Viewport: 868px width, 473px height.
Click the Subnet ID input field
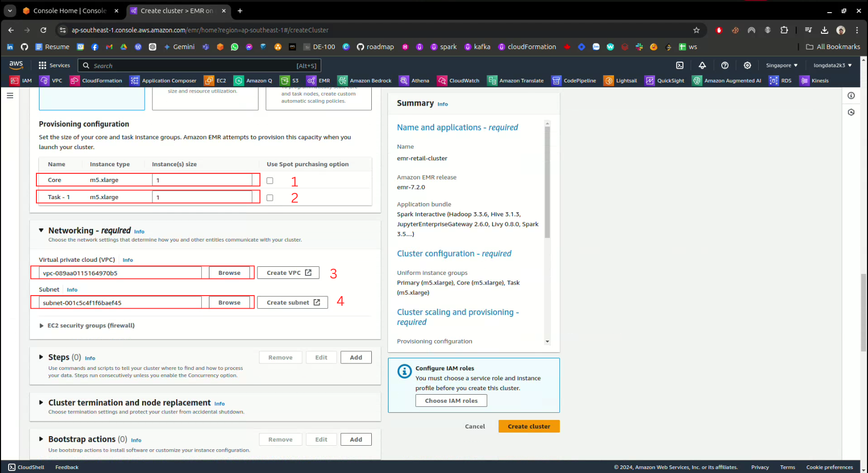point(120,303)
